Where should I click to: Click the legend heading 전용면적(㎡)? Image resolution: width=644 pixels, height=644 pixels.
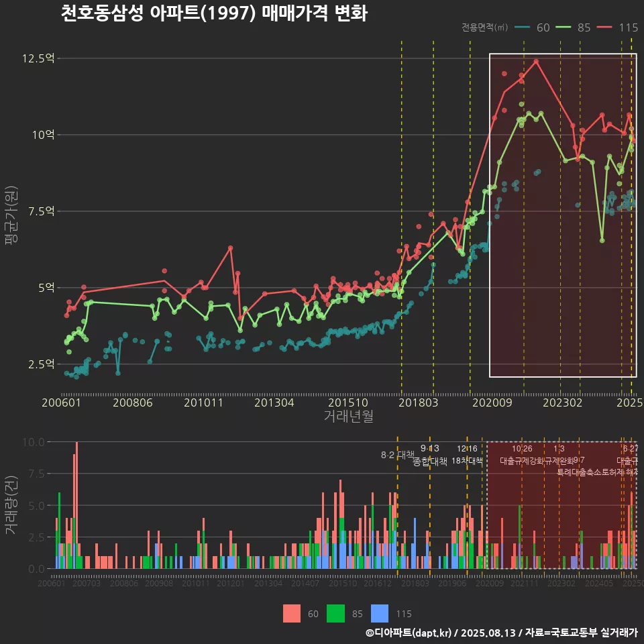tap(484, 28)
